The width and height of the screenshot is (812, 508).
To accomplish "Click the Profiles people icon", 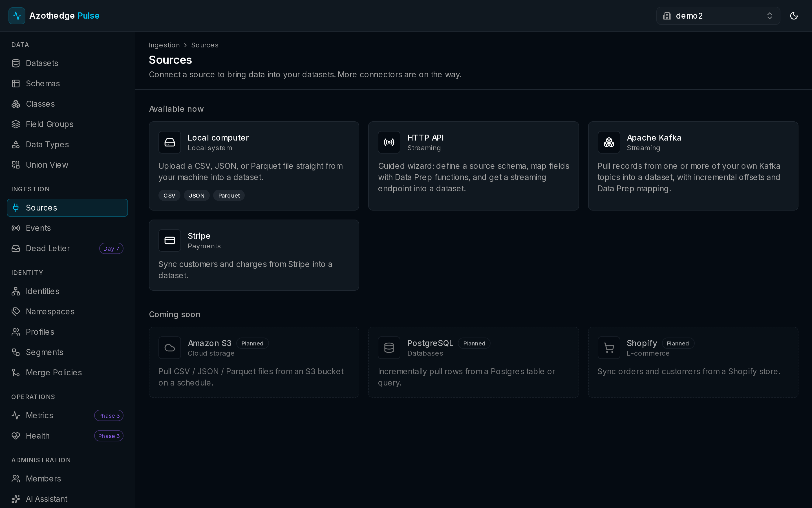I will coord(16,332).
